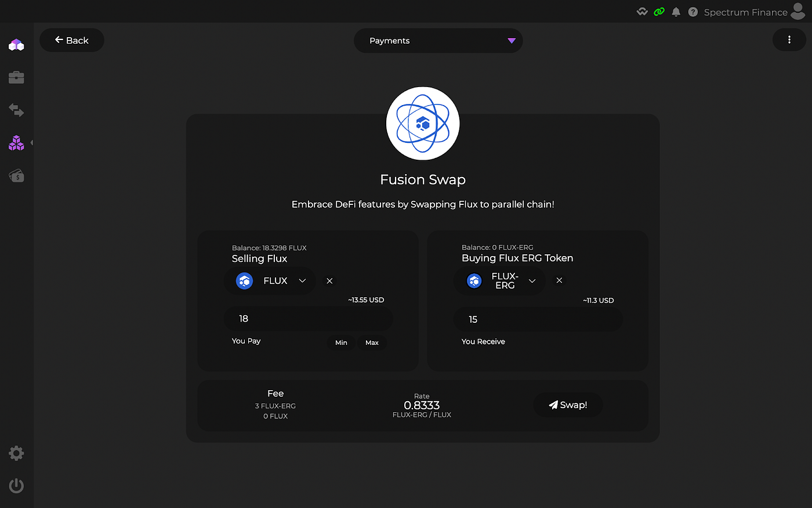Image resolution: width=812 pixels, height=508 pixels.
Task: Open the payments wallet icon in sidebar
Action: click(x=16, y=176)
